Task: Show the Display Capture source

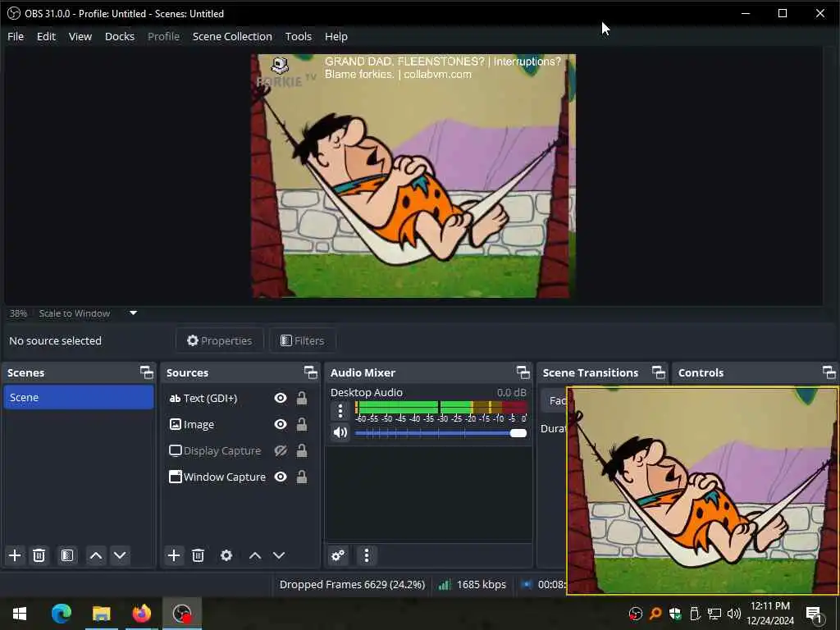Action: click(x=281, y=450)
